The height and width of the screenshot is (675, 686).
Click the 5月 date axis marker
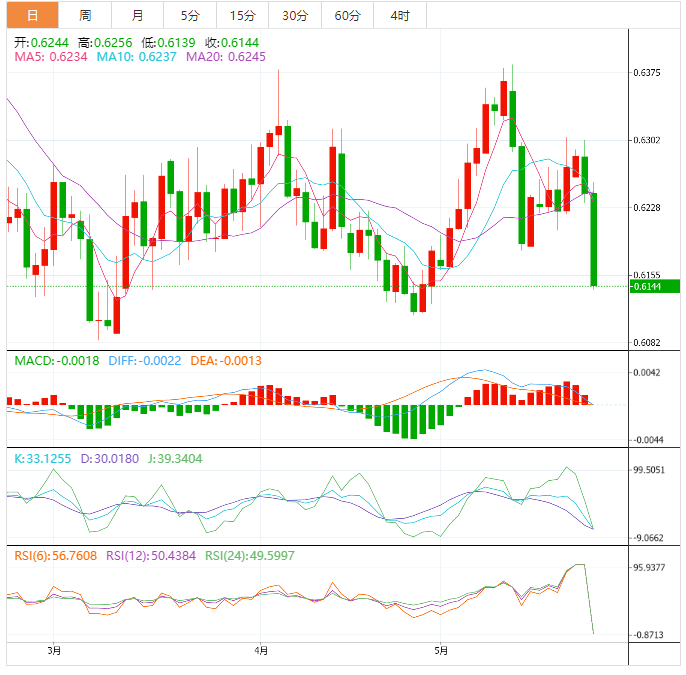[x=438, y=650]
